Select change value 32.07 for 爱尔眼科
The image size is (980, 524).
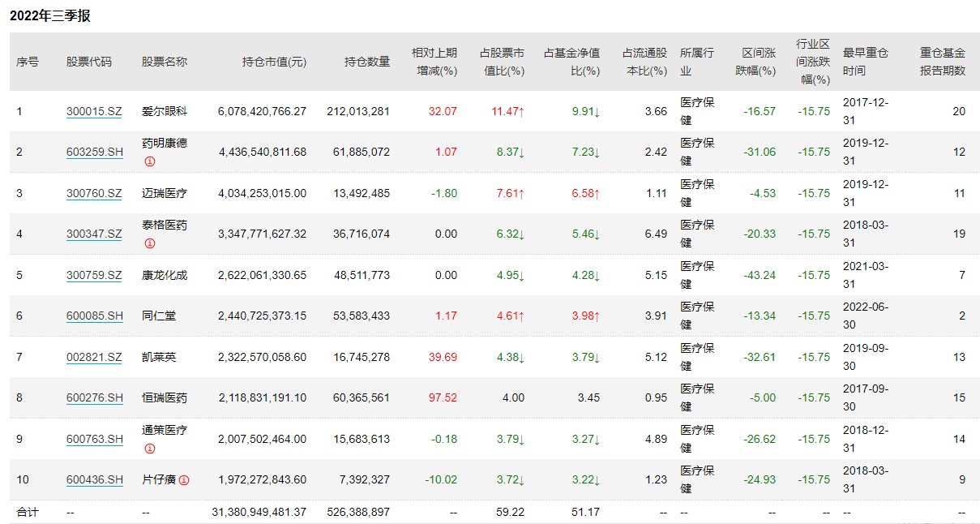(443, 111)
